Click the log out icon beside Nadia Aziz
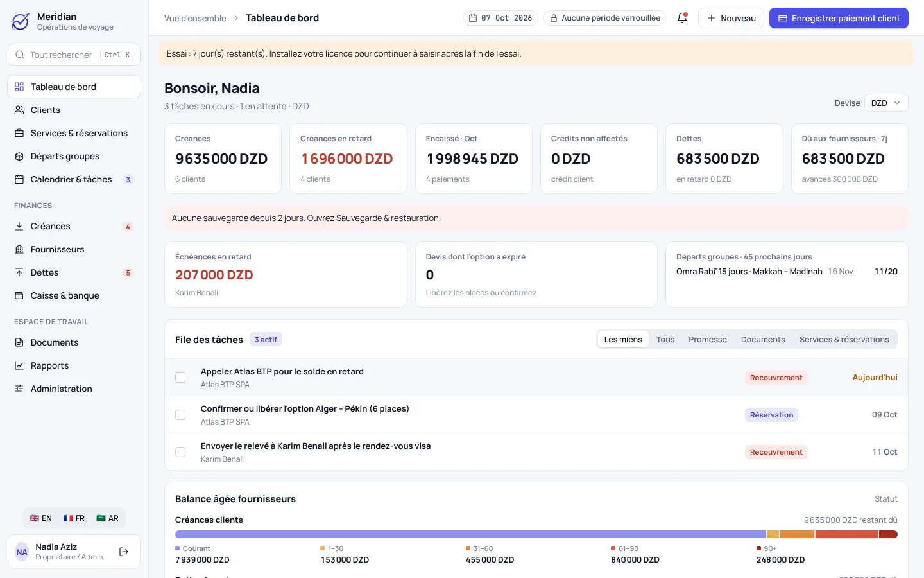 click(124, 552)
